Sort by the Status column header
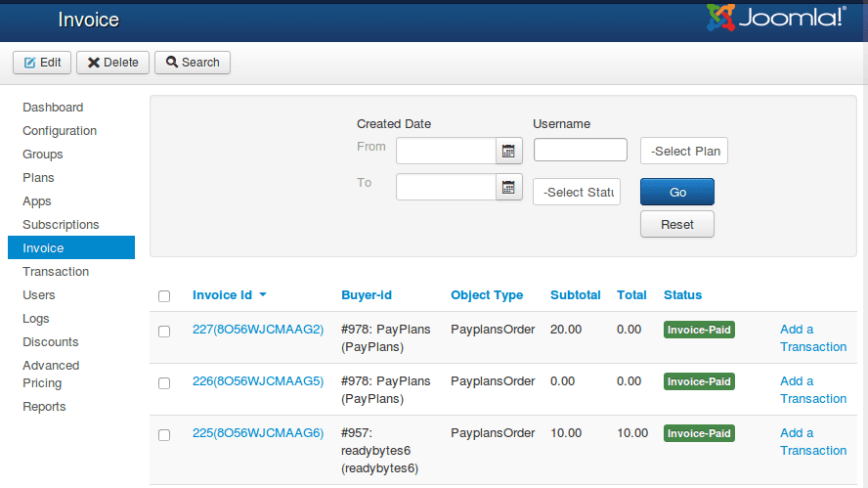 (x=682, y=295)
